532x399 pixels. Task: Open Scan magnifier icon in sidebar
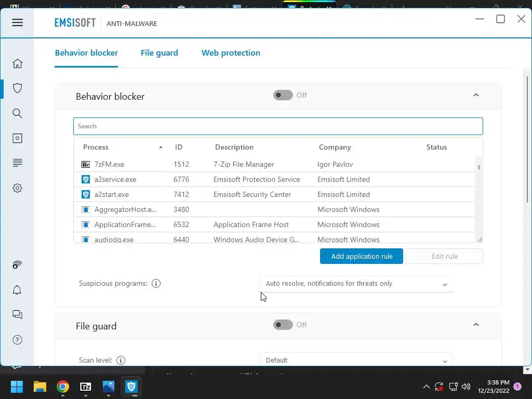pos(17,113)
